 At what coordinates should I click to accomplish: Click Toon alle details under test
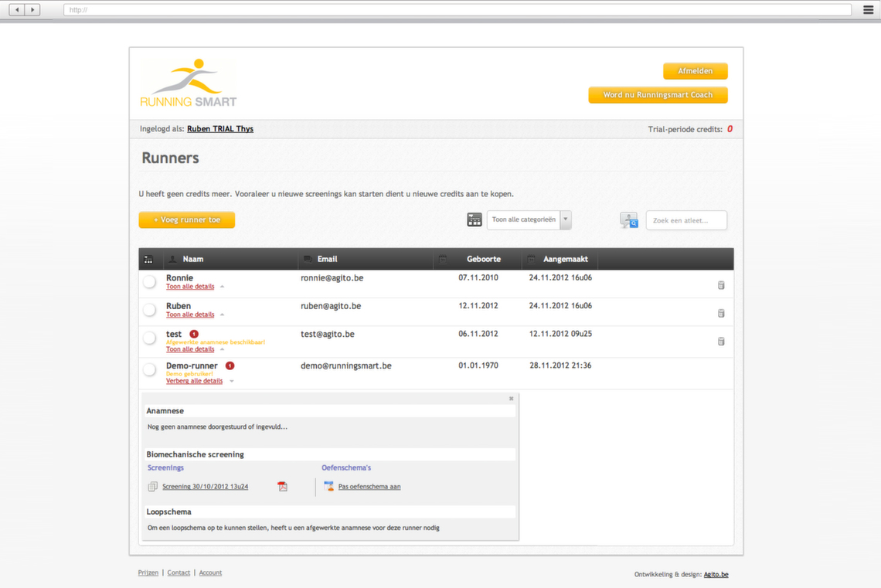point(190,349)
